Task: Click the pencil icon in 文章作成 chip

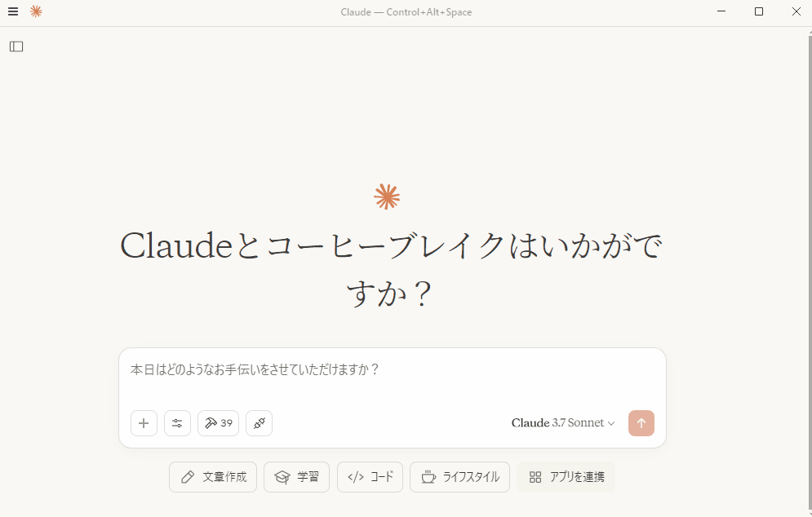Action: pos(188,476)
